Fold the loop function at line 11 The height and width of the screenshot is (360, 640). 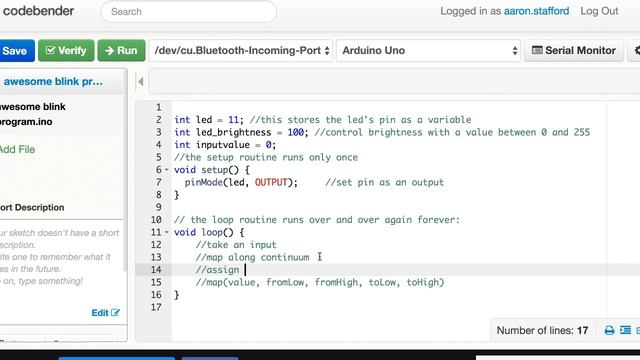(167, 232)
